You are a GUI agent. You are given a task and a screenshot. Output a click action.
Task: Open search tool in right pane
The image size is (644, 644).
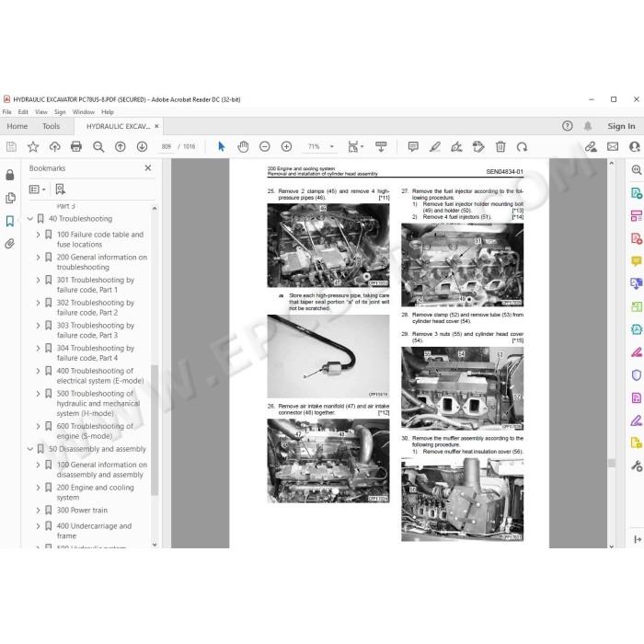tap(637, 169)
